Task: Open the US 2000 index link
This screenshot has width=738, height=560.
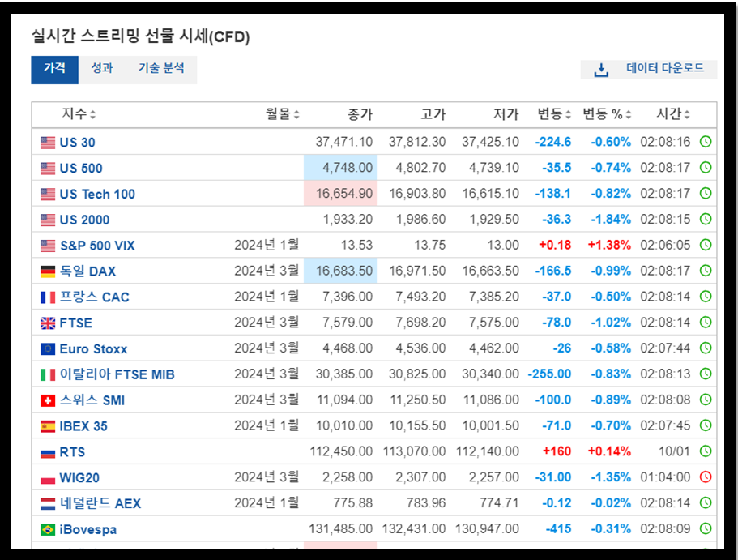Action: click(x=85, y=220)
